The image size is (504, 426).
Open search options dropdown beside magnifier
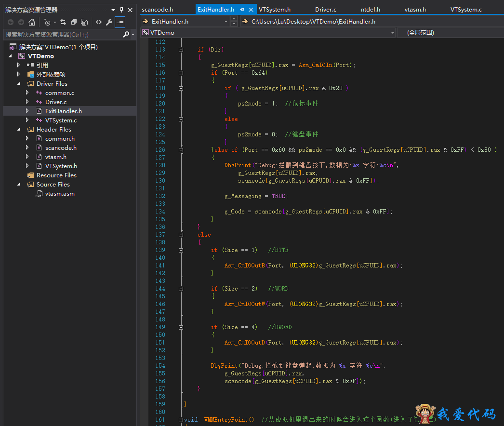point(133,34)
